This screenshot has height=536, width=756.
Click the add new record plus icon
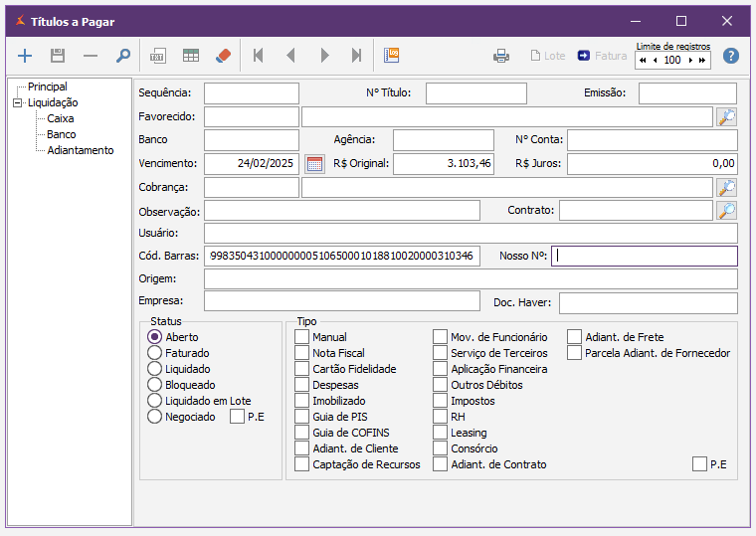pyautogui.click(x=26, y=56)
